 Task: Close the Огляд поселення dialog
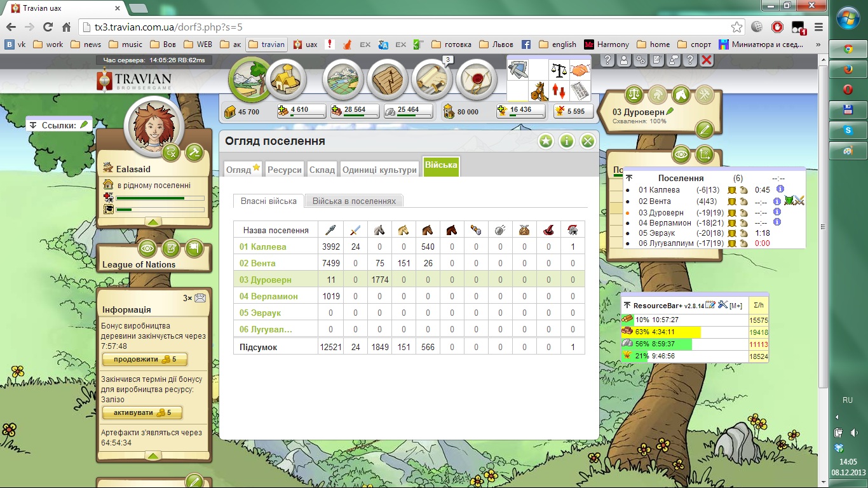pos(588,141)
